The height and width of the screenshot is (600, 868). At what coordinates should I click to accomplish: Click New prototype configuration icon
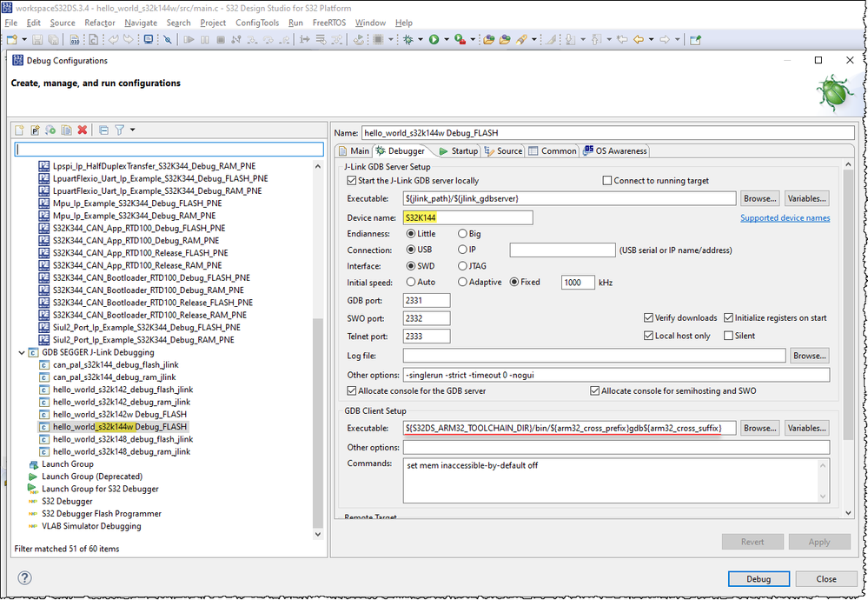point(35,130)
